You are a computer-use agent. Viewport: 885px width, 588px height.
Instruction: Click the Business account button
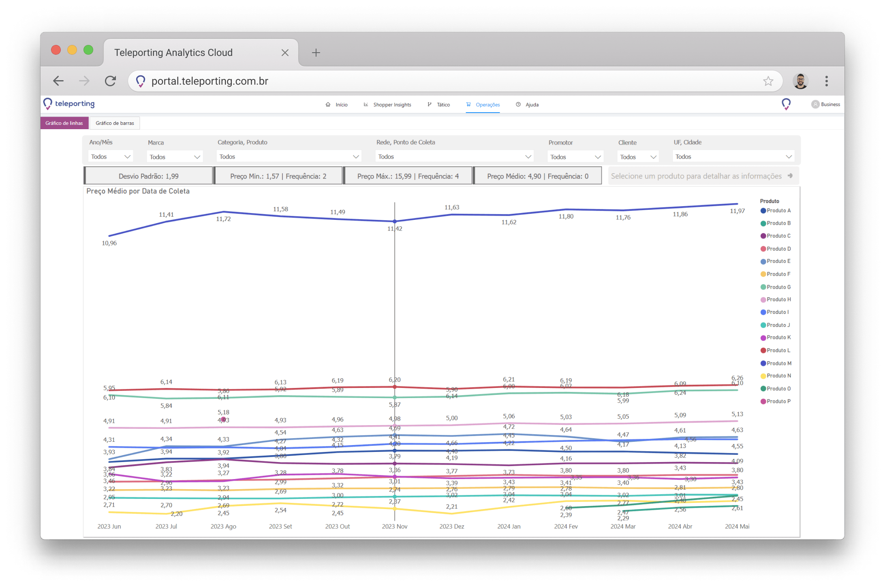pos(826,104)
